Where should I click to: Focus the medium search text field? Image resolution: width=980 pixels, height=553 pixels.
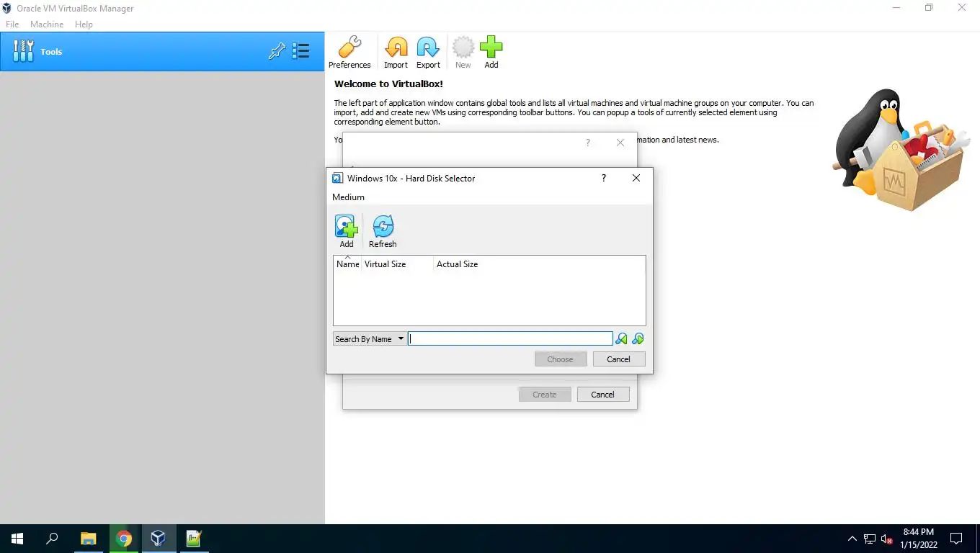coord(510,338)
